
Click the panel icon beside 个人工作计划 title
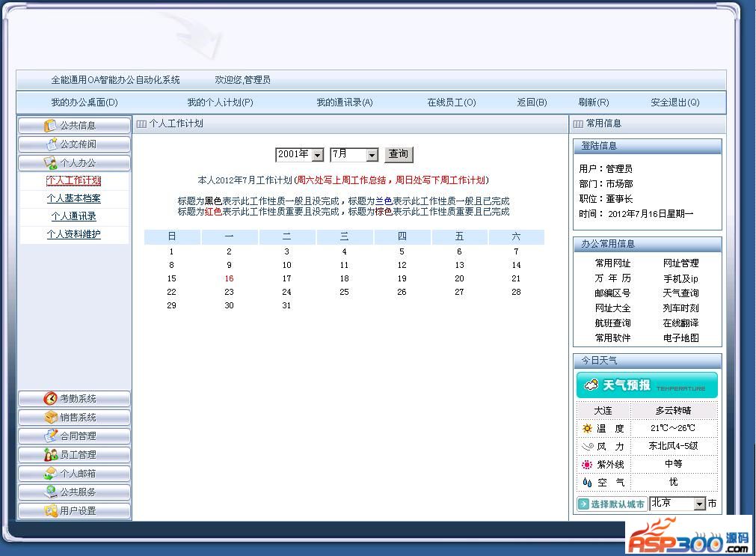pyautogui.click(x=141, y=124)
